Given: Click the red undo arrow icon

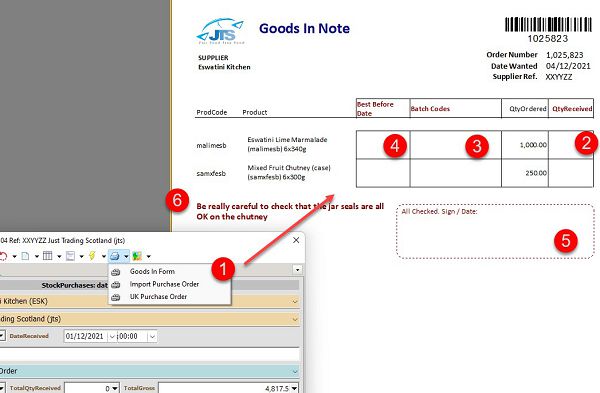Looking at the screenshot, I should point(3,256).
